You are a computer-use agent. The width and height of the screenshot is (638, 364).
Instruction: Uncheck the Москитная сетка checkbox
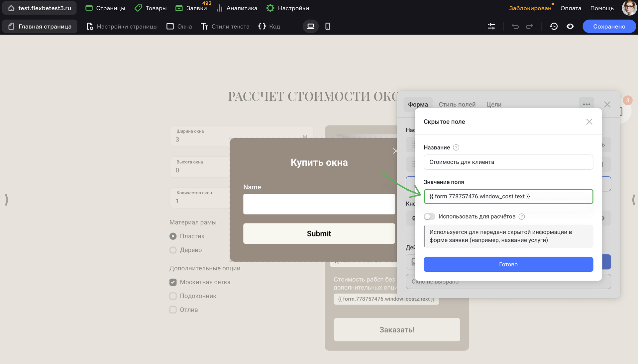173,282
